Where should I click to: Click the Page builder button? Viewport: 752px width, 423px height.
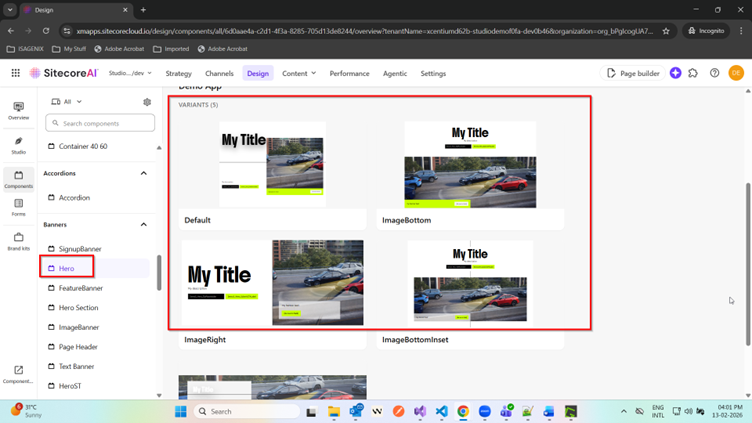pos(633,73)
